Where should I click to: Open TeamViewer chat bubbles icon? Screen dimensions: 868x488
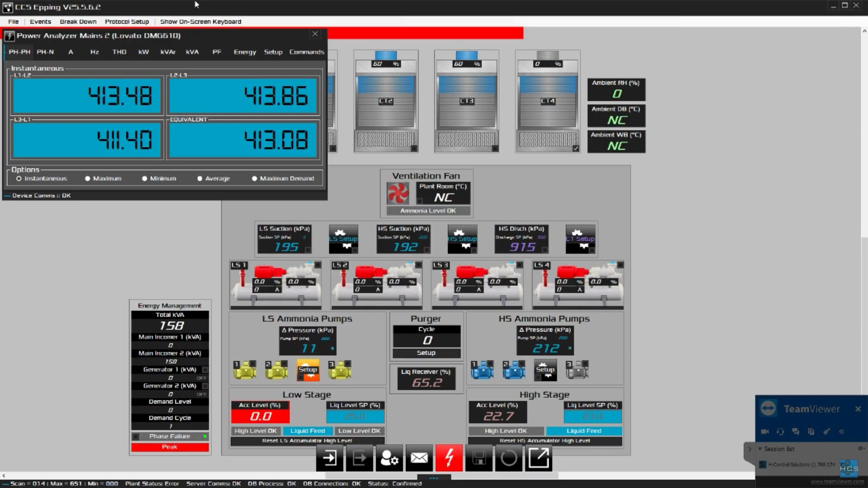click(796, 431)
